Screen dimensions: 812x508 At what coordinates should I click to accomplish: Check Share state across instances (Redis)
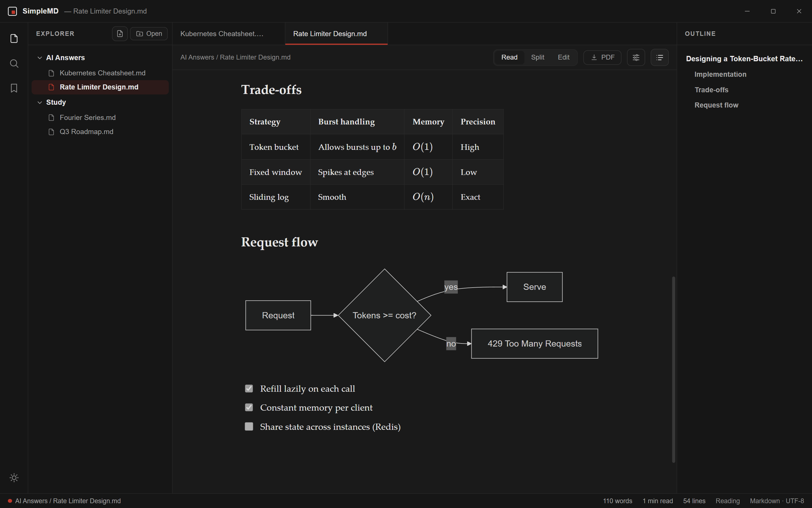(249, 427)
